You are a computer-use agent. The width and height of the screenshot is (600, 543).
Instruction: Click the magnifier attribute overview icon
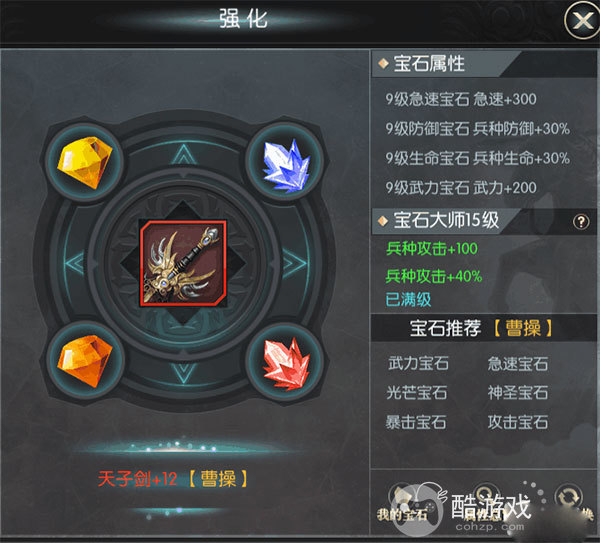tap(486, 497)
